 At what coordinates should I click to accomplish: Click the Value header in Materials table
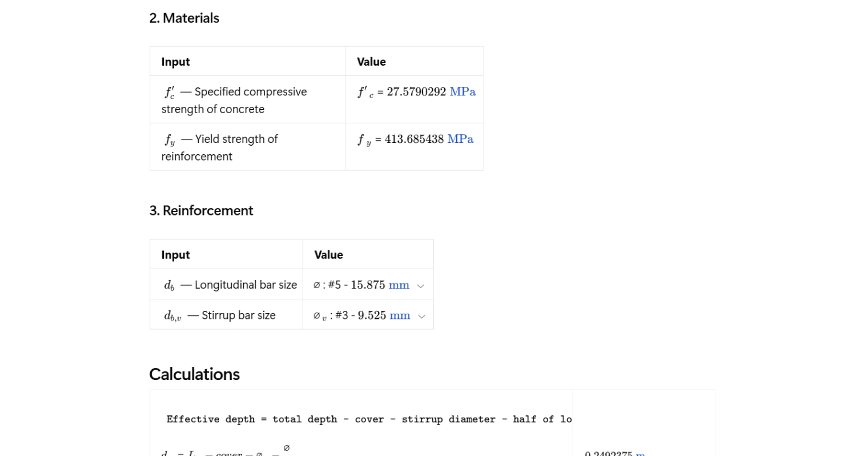point(371,62)
